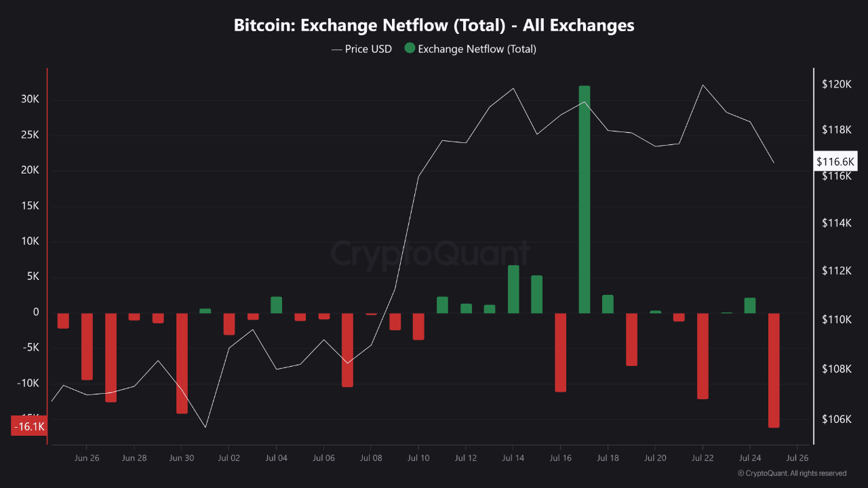Viewport: 868px width, 488px height.
Task: Click the red bar on Jul 07
Action: [x=347, y=350]
